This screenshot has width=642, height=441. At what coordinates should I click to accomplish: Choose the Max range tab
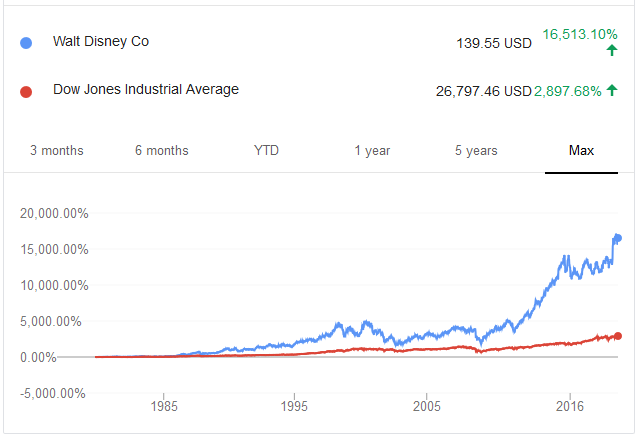(581, 151)
